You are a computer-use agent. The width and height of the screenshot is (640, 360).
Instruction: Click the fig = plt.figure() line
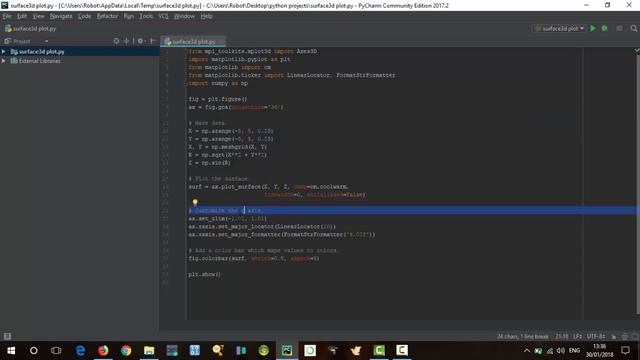pyautogui.click(x=218, y=99)
